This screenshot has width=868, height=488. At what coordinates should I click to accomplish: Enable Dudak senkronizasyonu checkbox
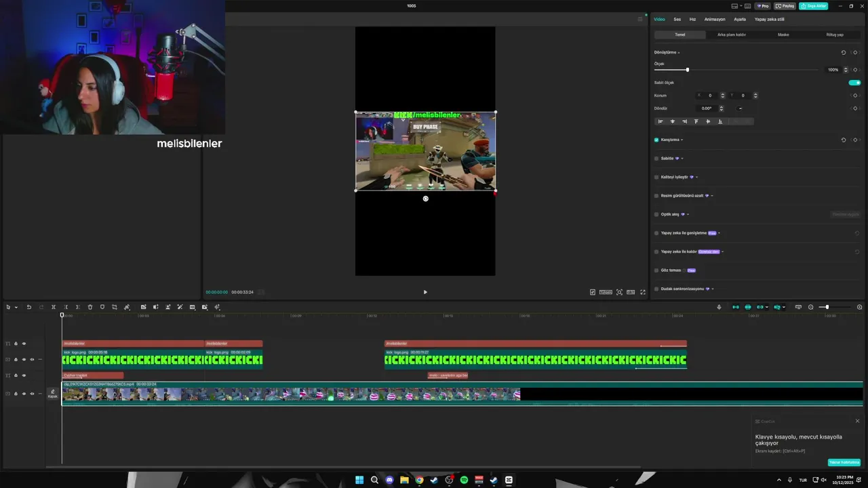click(x=656, y=289)
